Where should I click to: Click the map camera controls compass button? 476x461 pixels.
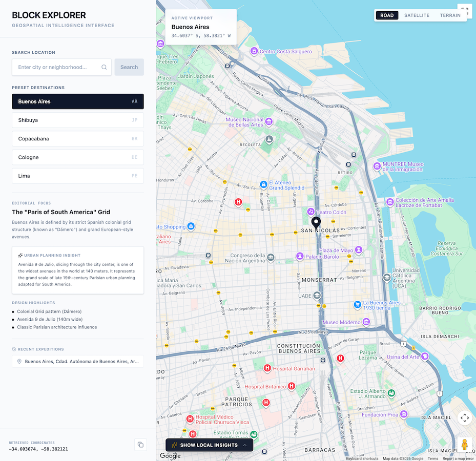pyautogui.click(x=464, y=418)
